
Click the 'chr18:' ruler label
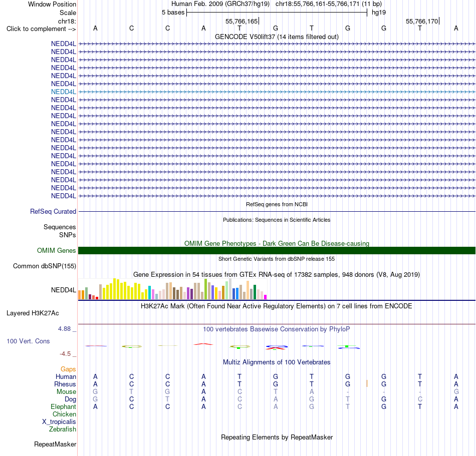(x=67, y=21)
